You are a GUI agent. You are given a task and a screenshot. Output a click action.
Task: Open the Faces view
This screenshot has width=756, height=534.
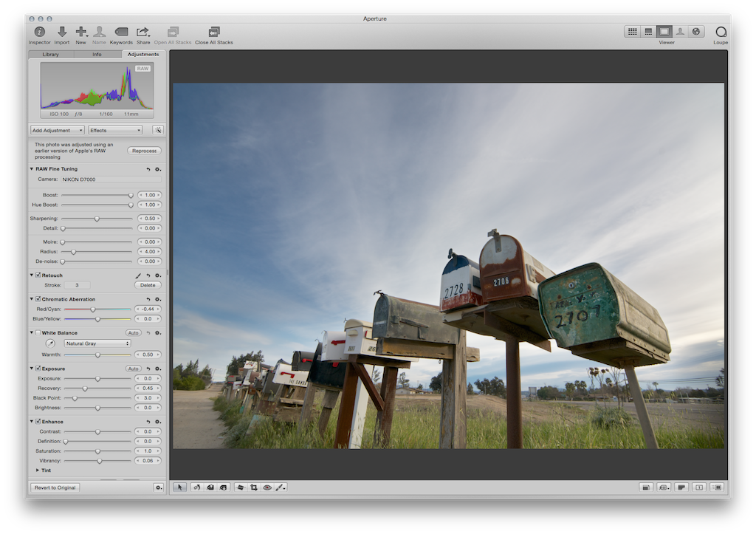[680, 31]
